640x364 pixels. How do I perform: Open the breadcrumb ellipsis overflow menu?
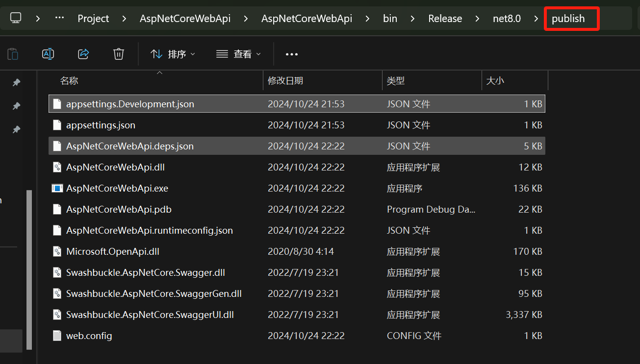coord(59,19)
